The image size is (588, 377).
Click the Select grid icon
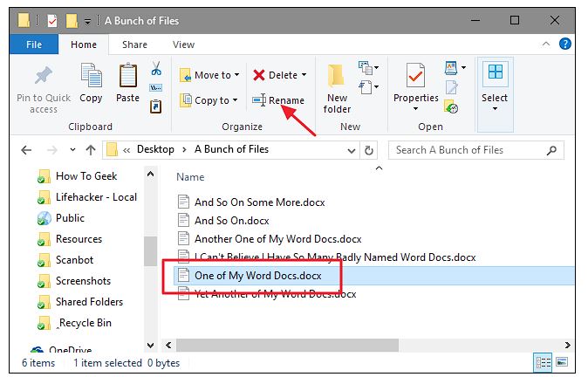tap(495, 72)
